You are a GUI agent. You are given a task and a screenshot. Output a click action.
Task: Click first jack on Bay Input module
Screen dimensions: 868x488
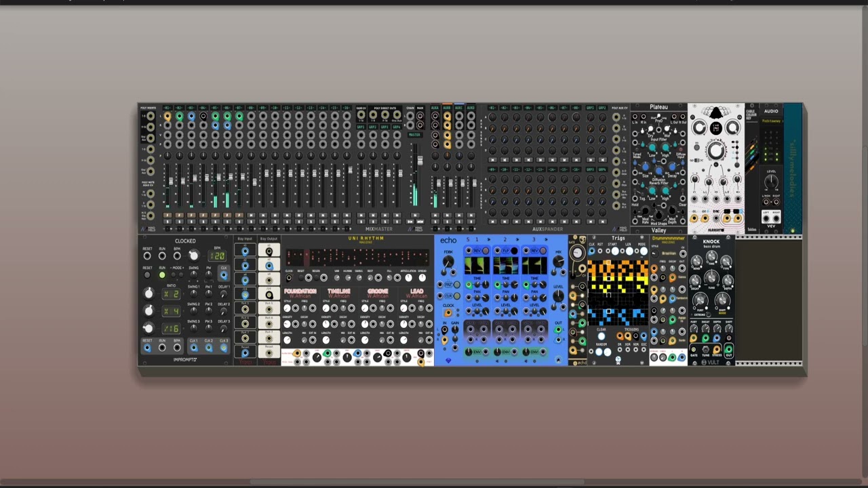point(245,251)
